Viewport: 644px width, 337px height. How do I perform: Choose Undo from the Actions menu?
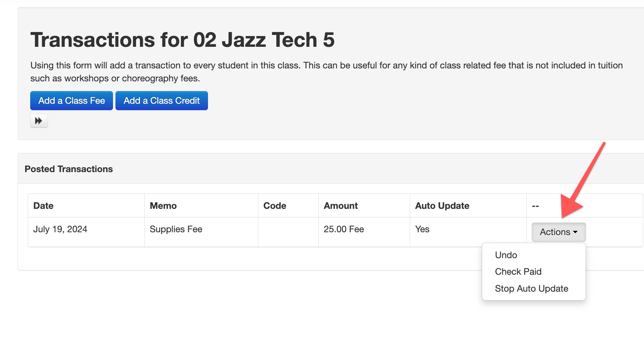click(506, 255)
